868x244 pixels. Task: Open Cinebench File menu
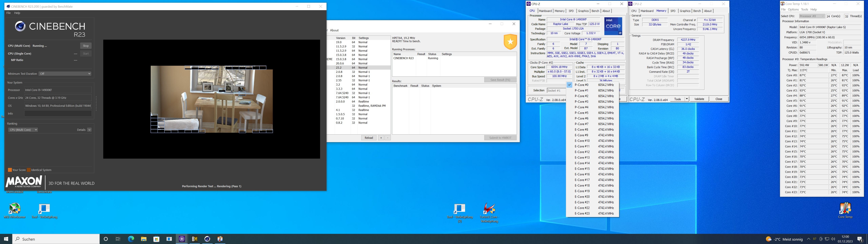pos(8,13)
